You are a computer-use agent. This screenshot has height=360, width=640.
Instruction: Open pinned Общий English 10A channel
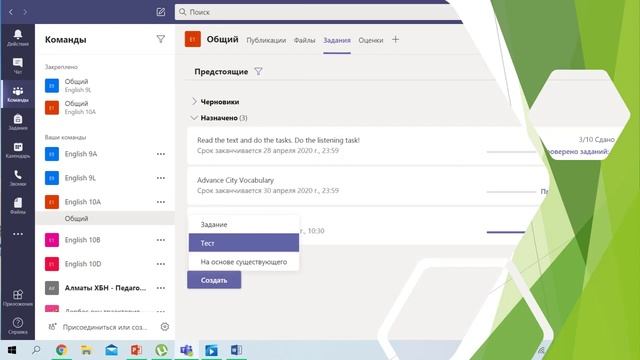pos(105,108)
